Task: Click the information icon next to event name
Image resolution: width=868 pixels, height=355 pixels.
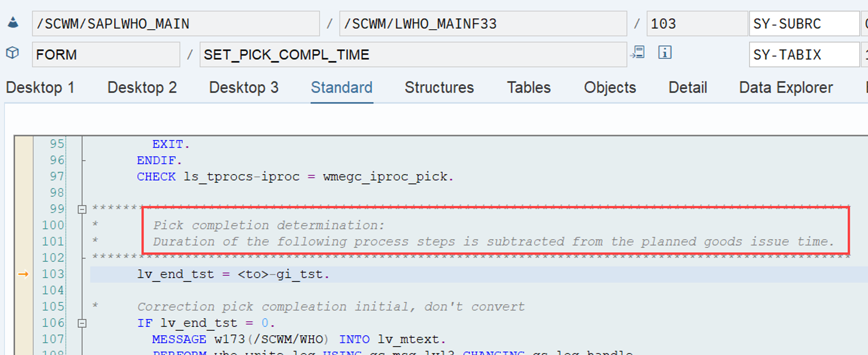Action: [x=665, y=53]
